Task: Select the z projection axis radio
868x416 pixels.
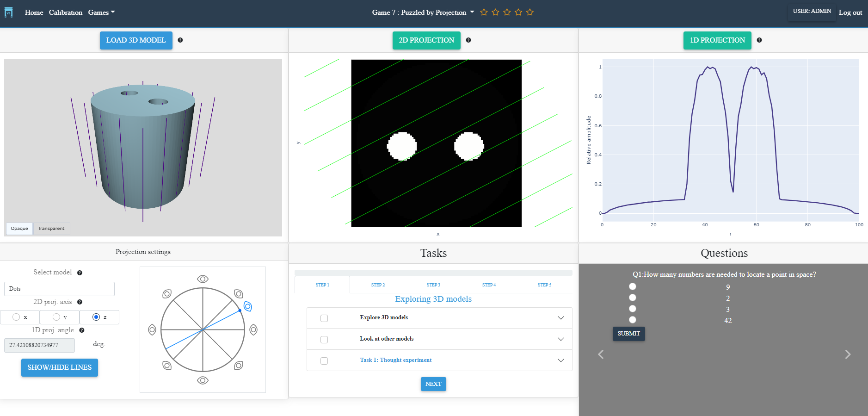Action: coord(96,317)
